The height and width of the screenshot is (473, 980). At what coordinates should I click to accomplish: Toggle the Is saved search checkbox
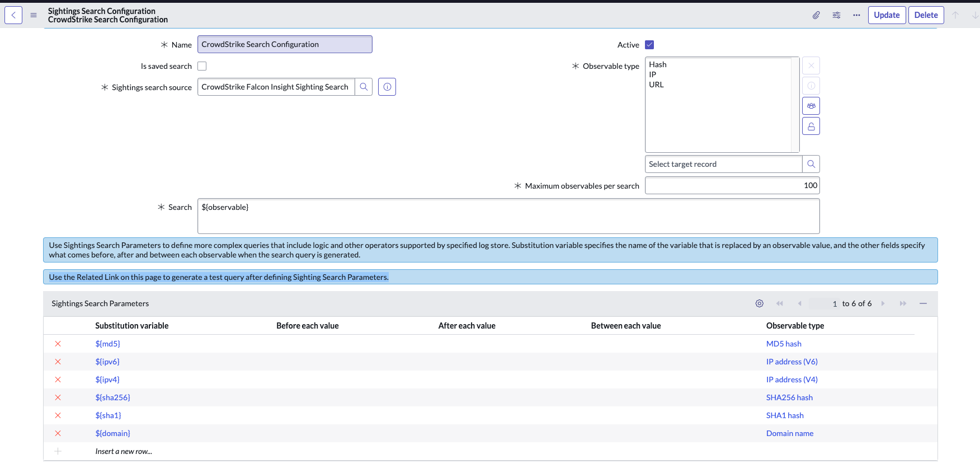point(202,66)
